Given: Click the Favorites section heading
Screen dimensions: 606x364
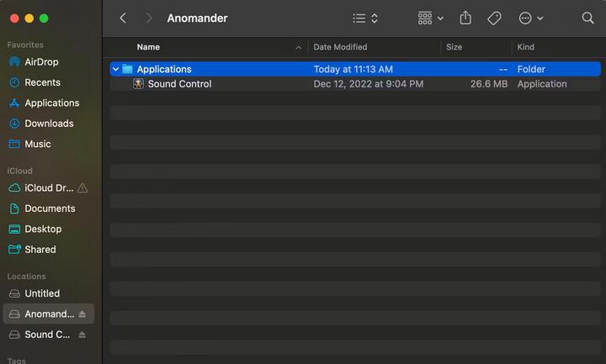Looking at the screenshot, I should pos(25,45).
